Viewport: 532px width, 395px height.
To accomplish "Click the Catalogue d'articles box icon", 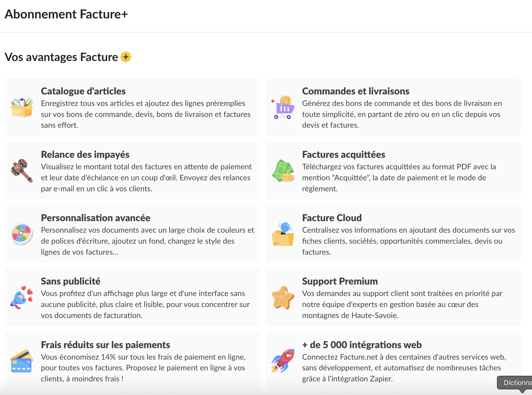I will coord(22,107).
